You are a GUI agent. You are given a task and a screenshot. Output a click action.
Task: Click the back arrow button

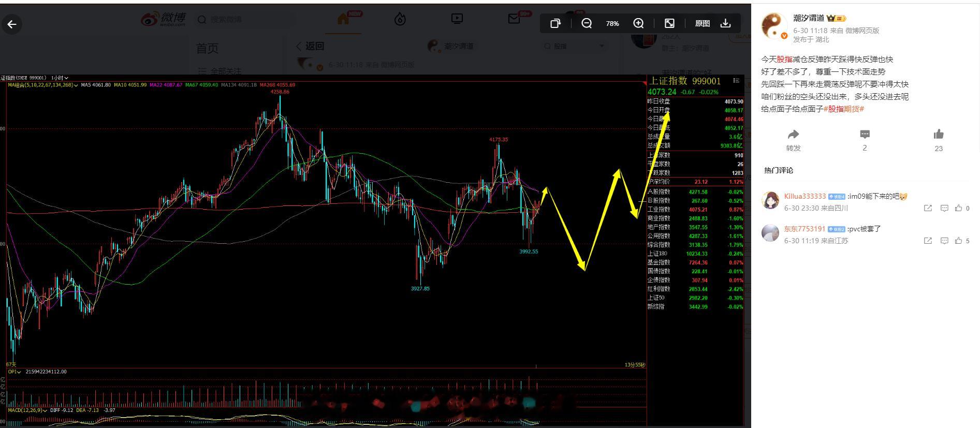click(x=12, y=24)
